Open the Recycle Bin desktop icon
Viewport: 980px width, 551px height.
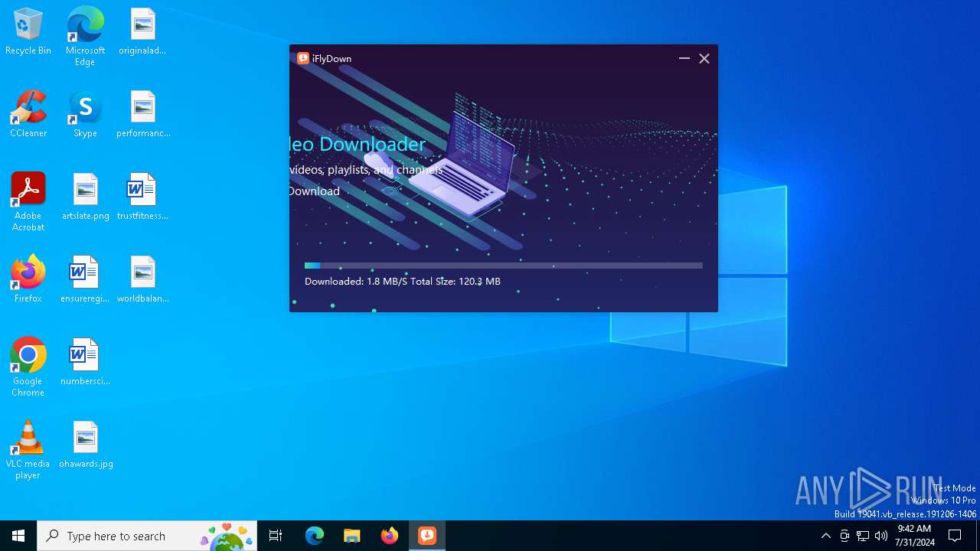pos(28,32)
